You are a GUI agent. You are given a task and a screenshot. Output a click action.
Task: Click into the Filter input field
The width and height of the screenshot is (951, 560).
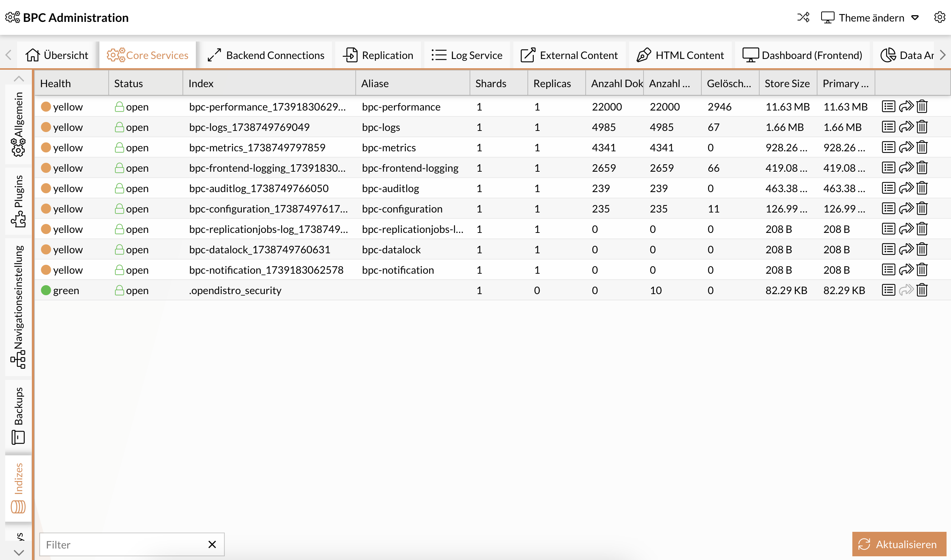121,544
